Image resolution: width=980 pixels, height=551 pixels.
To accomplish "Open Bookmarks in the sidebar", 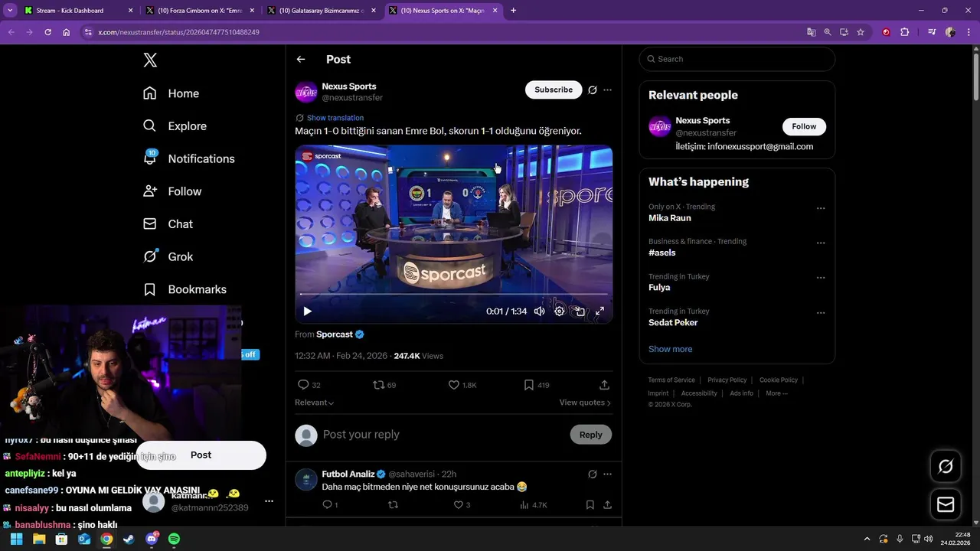I will [x=185, y=289].
